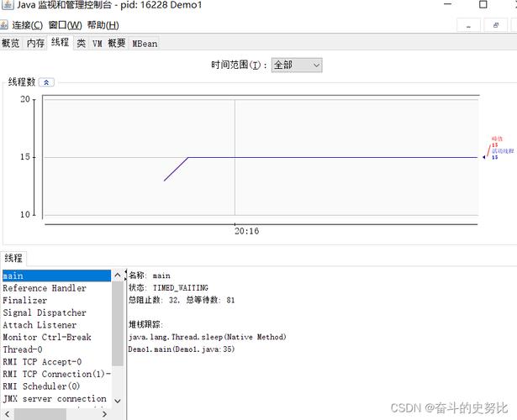The height and width of the screenshot is (420, 517).
Task: Select the Attach Listener thread
Action: click(56, 325)
